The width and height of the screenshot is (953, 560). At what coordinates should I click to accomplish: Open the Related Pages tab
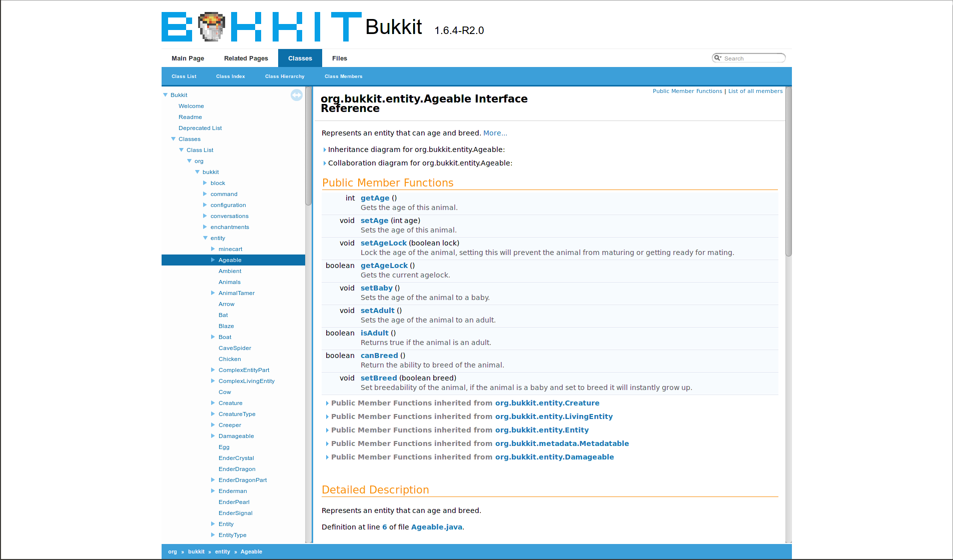[246, 58]
